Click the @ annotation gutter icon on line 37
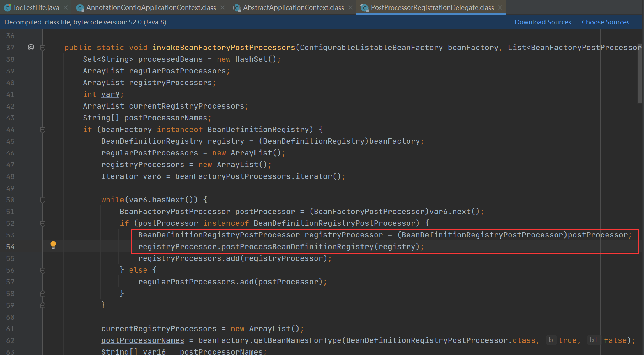The width and height of the screenshot is (644, 355). [x=31, y=47]
